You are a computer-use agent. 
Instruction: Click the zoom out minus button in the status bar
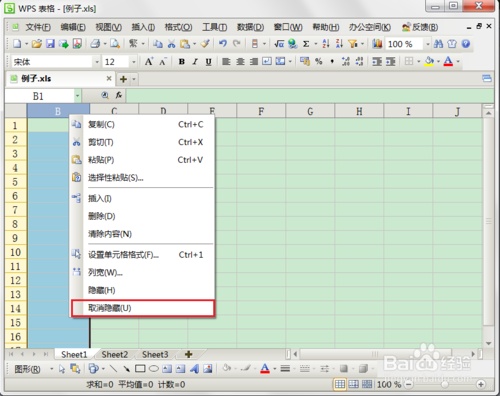(409, 384)
